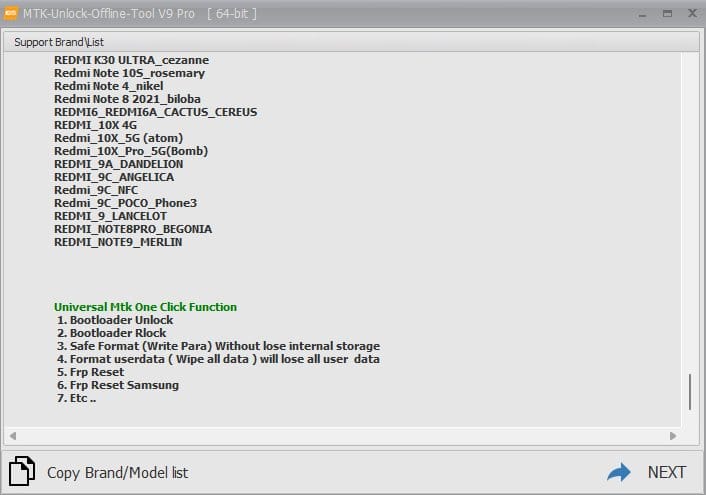
Task: Select REDMI6_REDMI6A_CACTUS_CEREUS line
Action: [156, 112]
